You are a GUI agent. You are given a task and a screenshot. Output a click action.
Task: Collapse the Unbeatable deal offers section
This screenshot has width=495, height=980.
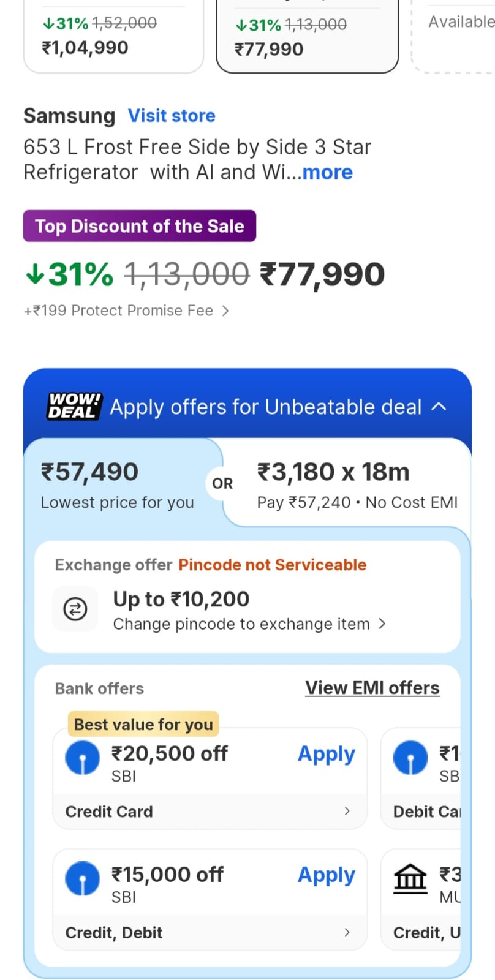tap(439, 407)
